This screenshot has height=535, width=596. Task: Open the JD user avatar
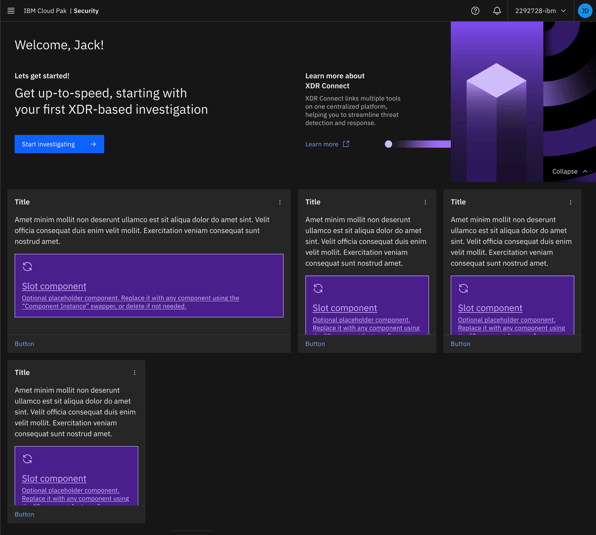[585, 11]
